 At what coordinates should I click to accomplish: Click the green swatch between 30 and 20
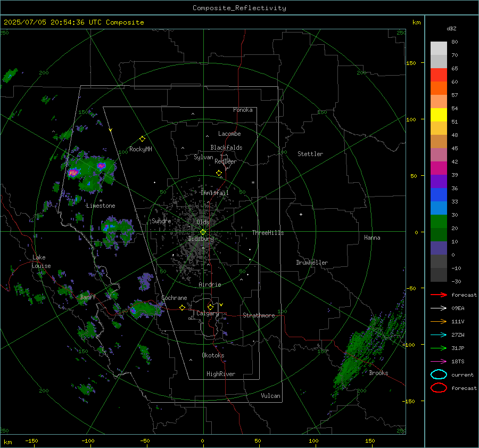439,222
